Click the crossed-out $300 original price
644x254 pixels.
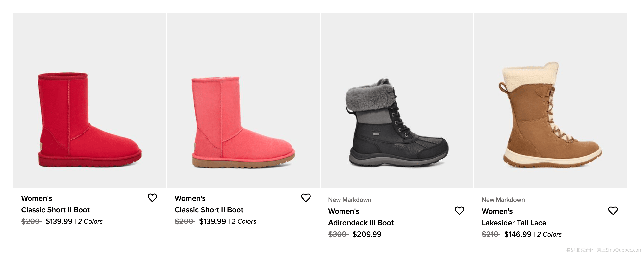coord(338,234)
